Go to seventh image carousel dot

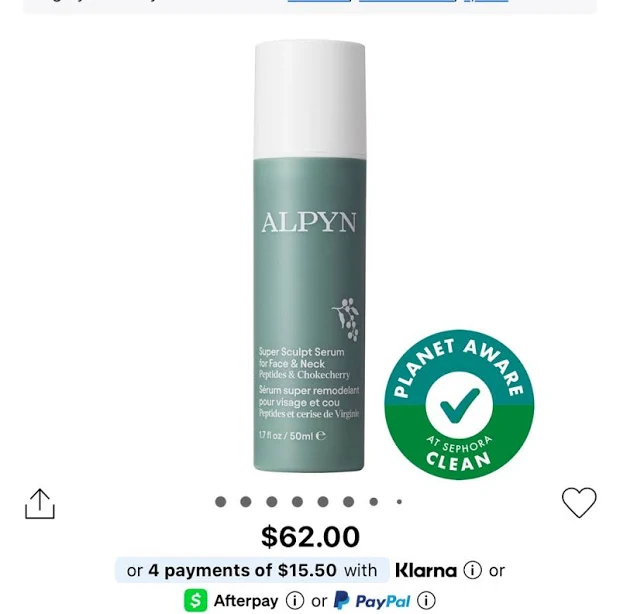(374, 502)
